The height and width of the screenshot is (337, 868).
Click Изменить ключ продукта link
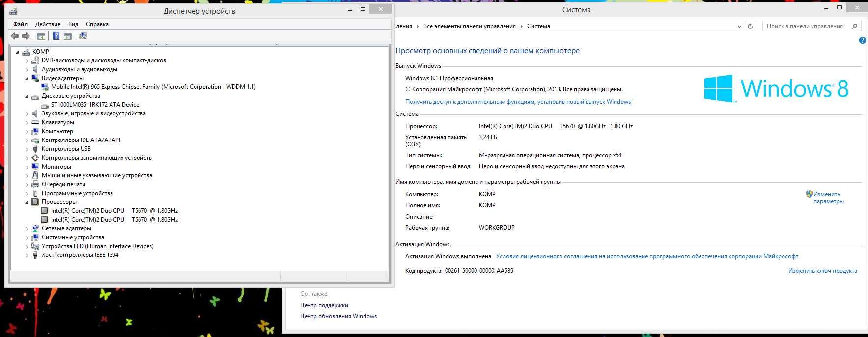822,271
